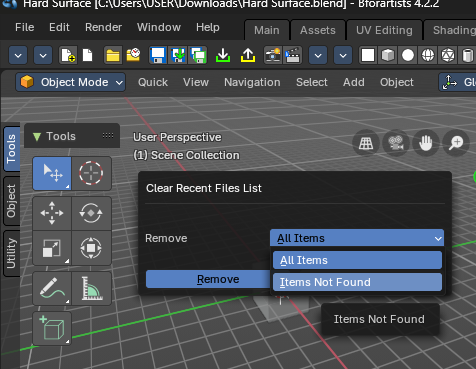Toggle camera view in viewport
Screen dimensions: 476x369
click(x=396, y=143)
